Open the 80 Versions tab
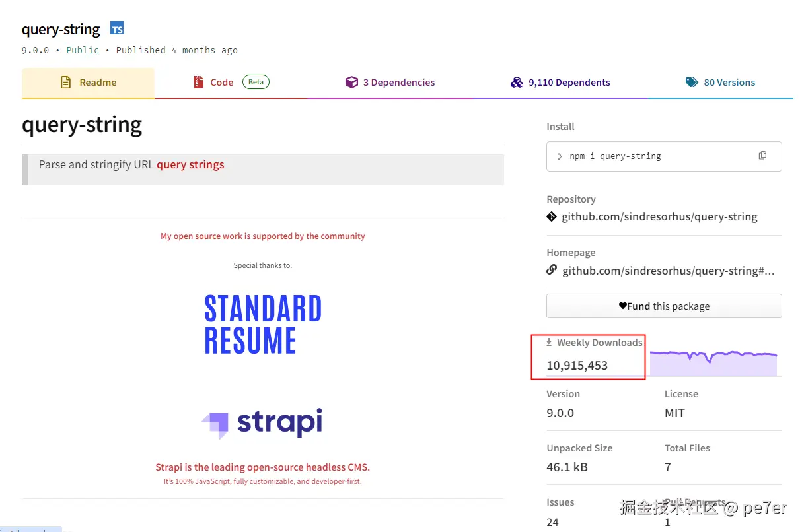This screenshot has height=532, width=802. [x=720, y=83]
